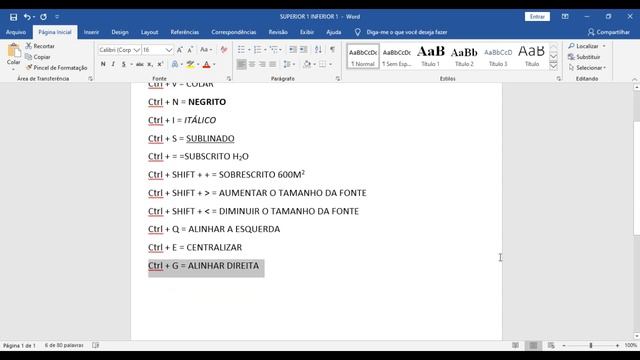Apply the Título 1 style

(x=431, y=57)
